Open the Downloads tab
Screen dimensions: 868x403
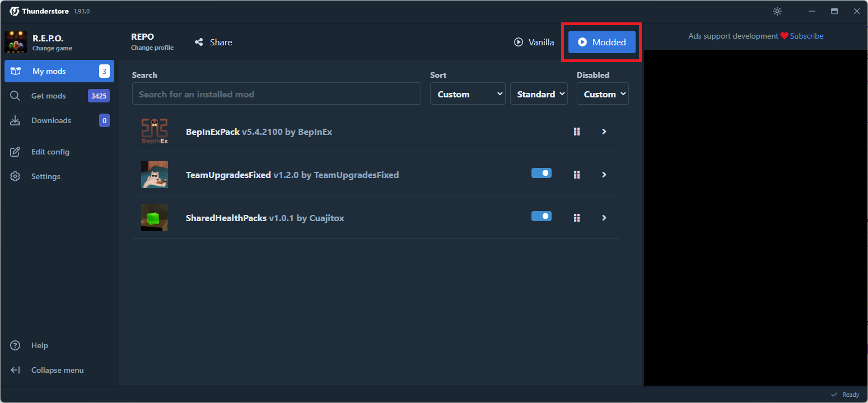tap(59, 120)
